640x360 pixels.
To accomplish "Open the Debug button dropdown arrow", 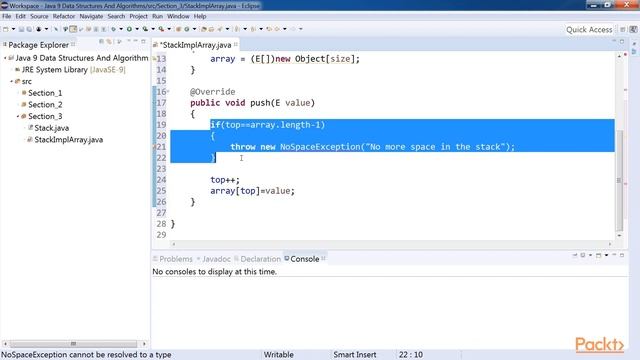I will [x=121, y=29].
